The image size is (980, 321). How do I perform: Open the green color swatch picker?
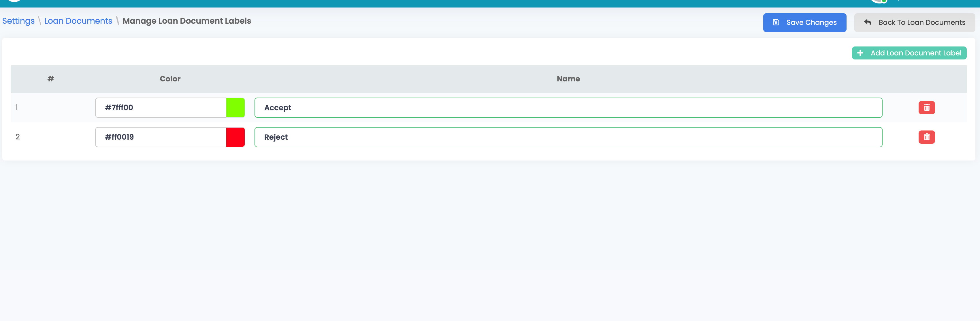(x=235, y=108)
